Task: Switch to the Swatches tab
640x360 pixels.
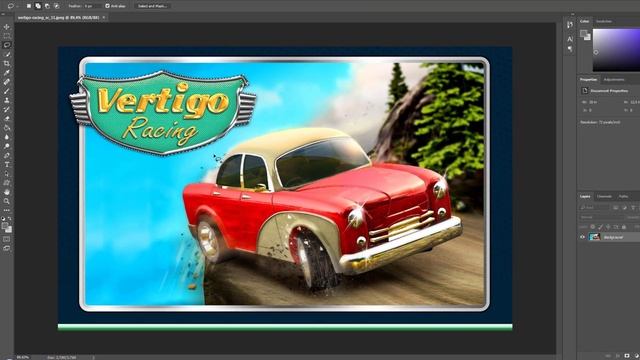Action: click(604, 21)
